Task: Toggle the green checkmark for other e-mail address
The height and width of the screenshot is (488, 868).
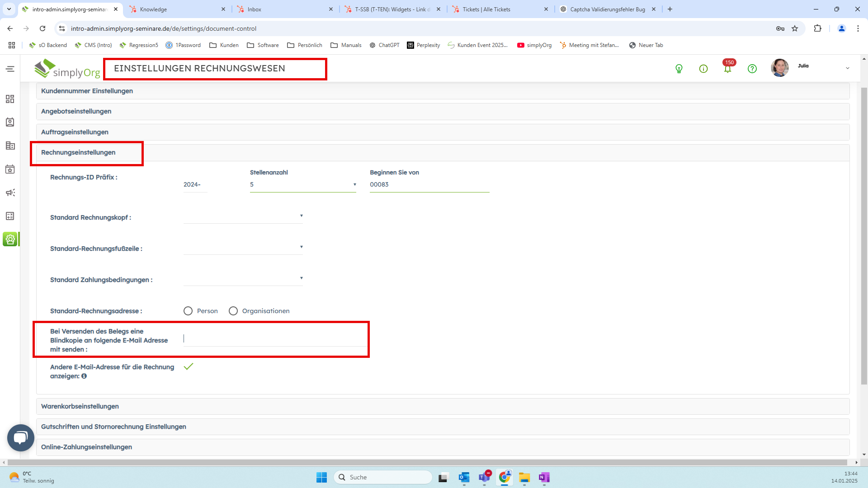Action: pos(189,366)
